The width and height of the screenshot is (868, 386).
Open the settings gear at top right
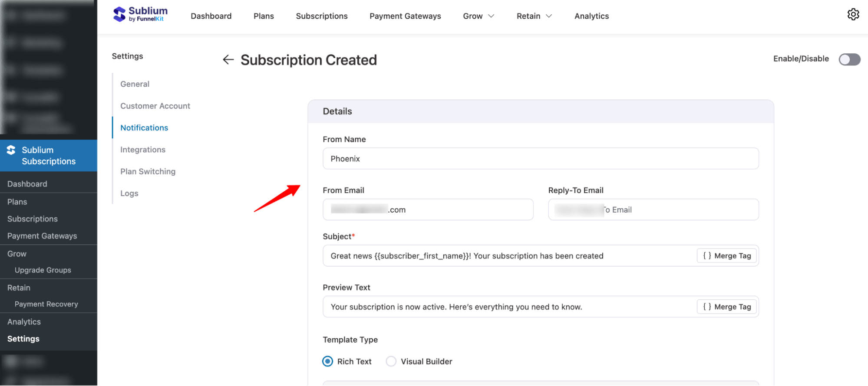pos(853,14)
